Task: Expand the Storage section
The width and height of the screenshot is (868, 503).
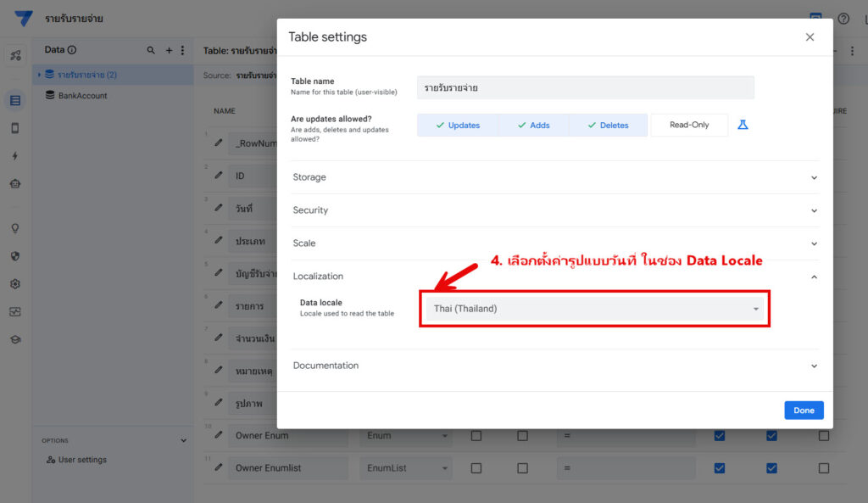Action: pos(555,177)
